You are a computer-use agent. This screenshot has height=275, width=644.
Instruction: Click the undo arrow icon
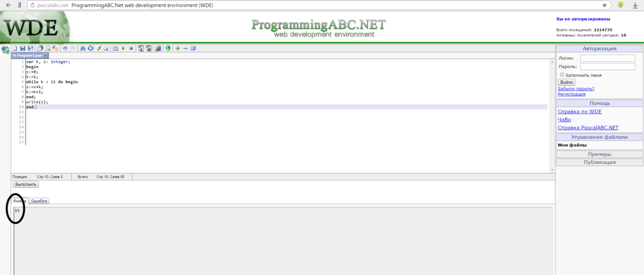click(64, 48)
